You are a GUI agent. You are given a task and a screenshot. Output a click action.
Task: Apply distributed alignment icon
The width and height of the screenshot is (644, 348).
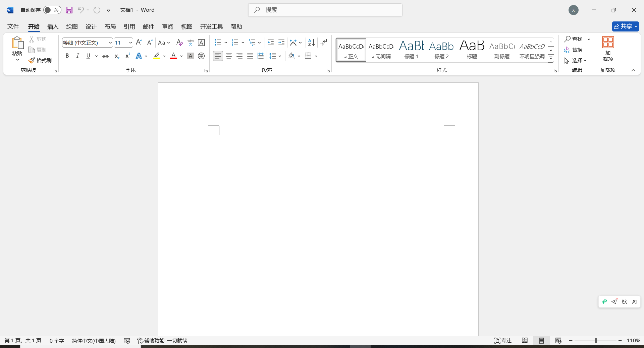(x=261, y=56)
